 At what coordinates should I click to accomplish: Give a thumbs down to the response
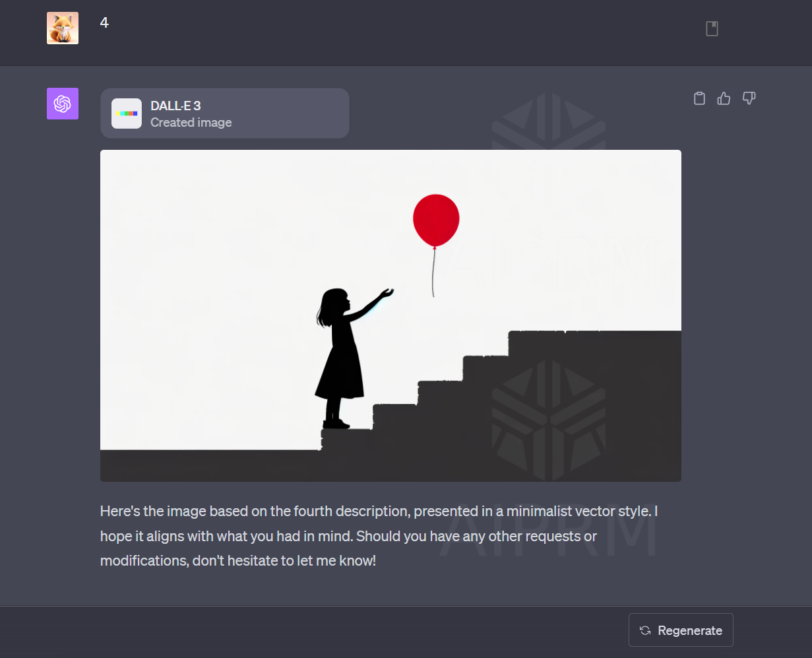coord(749,98)
